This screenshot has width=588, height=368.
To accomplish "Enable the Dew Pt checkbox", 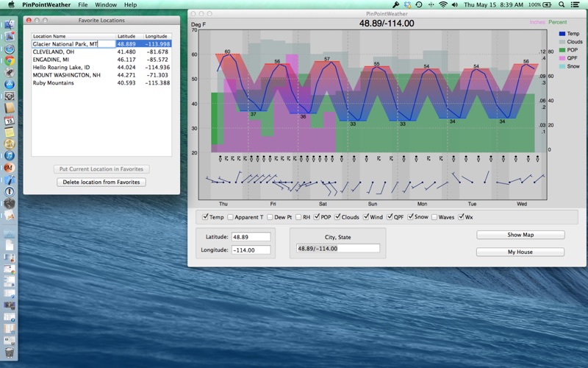I will pyautogui.click(x=270, y=217).
